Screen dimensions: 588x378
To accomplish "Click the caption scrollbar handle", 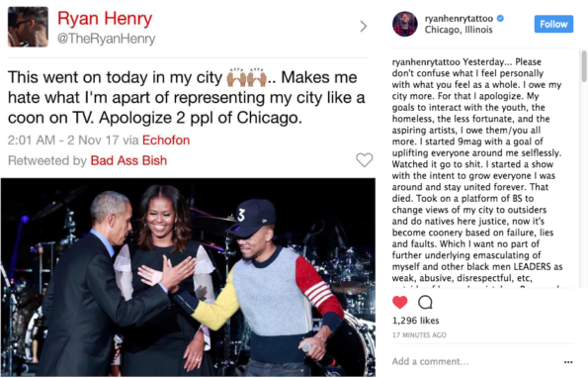I will tap(584, 66).
